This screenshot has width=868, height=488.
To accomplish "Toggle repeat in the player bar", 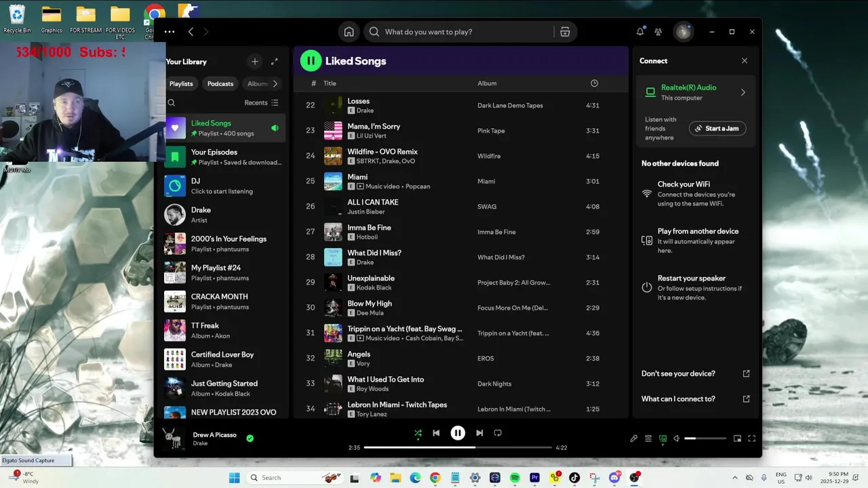I will click(498, 433).
